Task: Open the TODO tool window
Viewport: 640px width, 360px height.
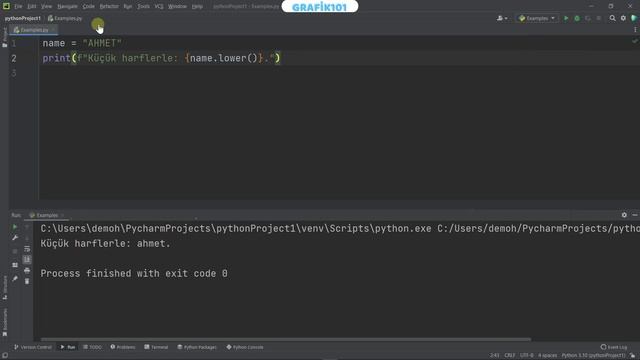Action: point(92,347)
